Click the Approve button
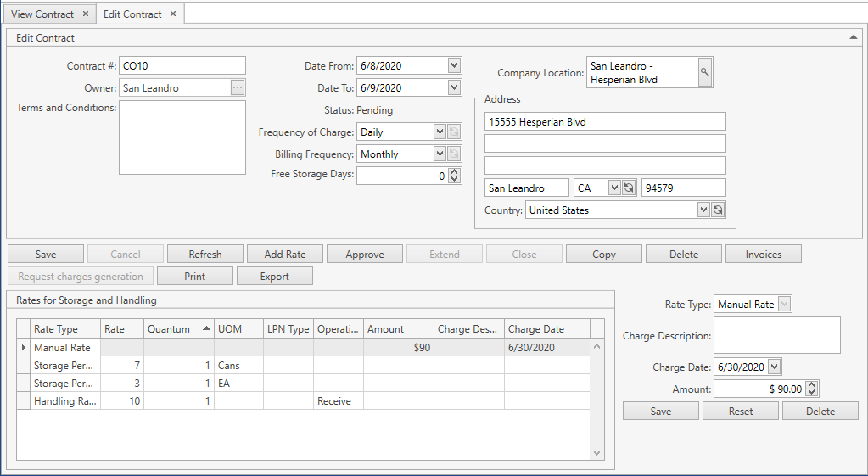 [x=365, y=254]
